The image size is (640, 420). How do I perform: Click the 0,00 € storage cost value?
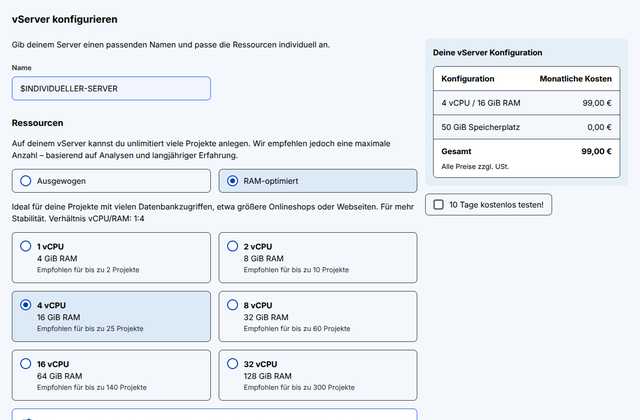[599, 127]
